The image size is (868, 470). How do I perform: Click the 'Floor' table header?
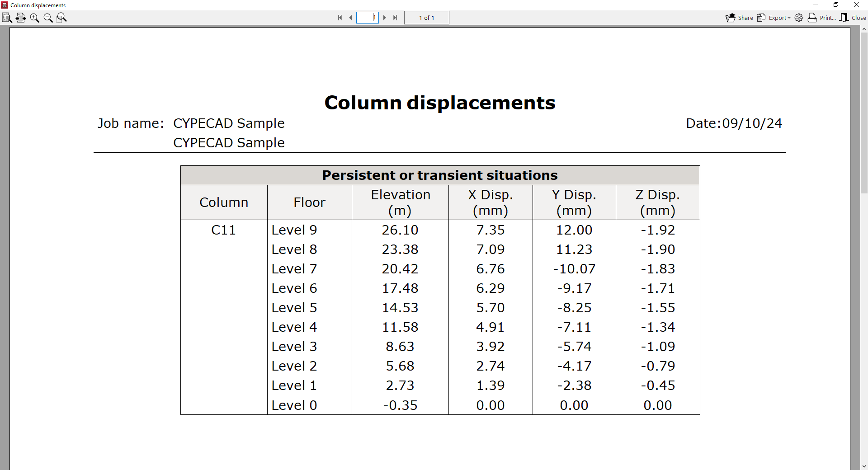click(309, 202)
